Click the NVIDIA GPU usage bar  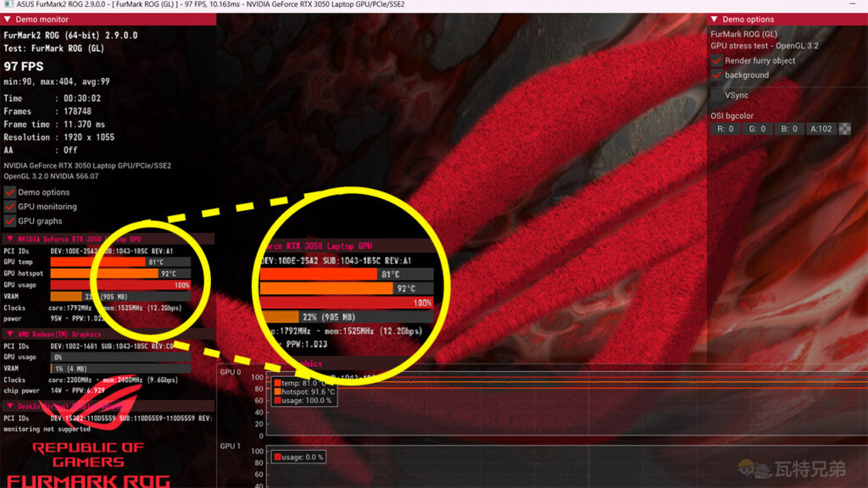[x=120, y=285]
